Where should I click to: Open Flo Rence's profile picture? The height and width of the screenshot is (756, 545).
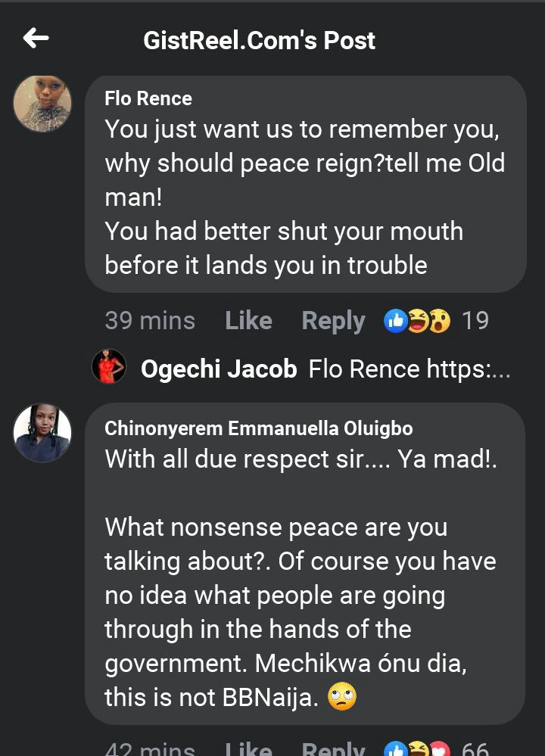tap(42, 104)
